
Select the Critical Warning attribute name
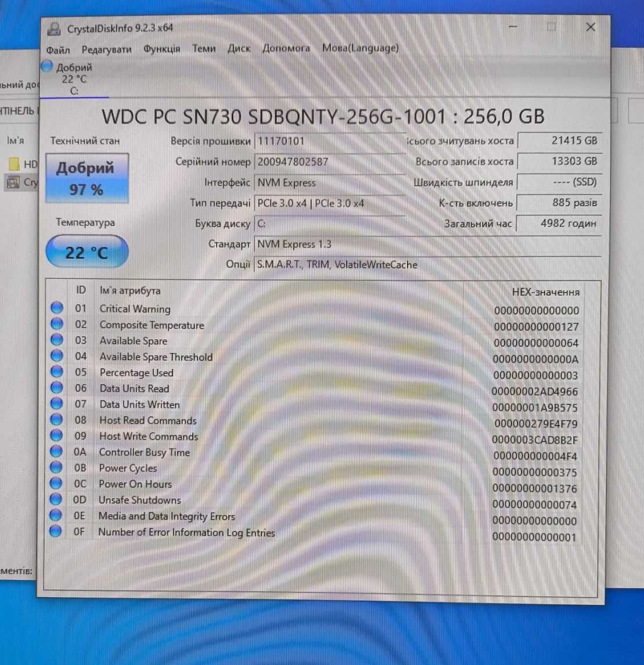[135, 309]
